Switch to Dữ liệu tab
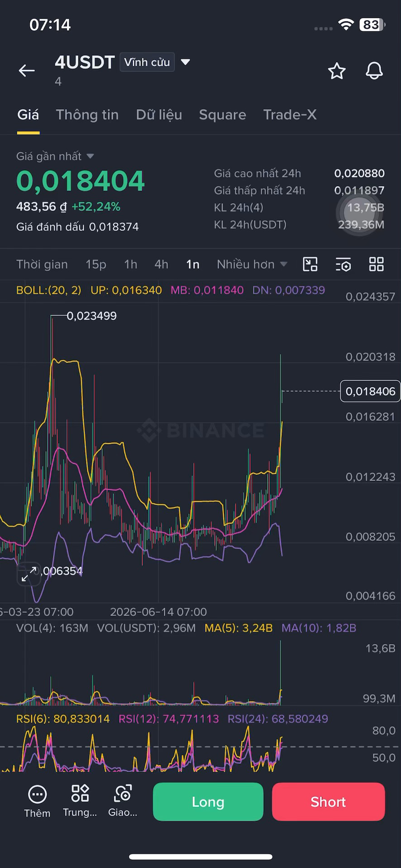This screenshot has width=401, height=868. (x=159, y=115)
